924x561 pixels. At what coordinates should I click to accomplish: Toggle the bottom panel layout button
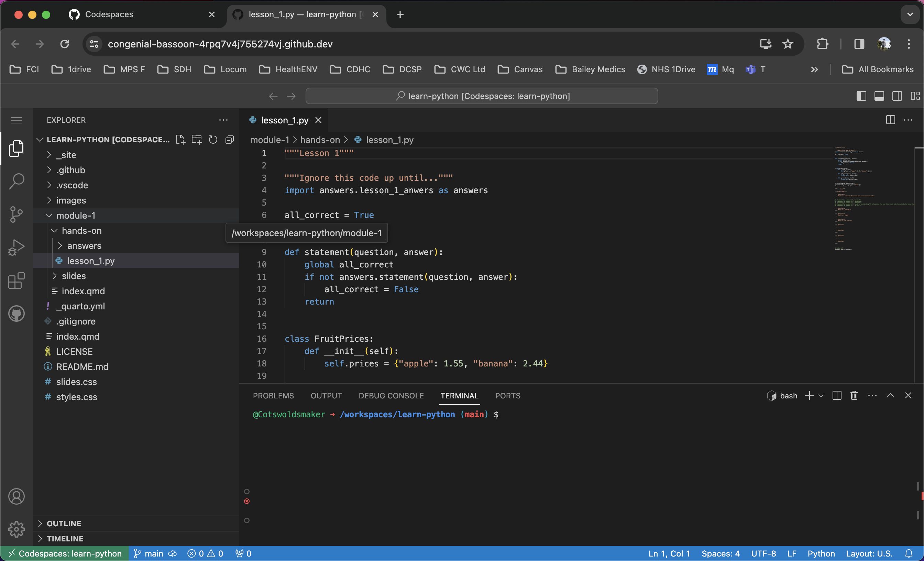[879, 96]
